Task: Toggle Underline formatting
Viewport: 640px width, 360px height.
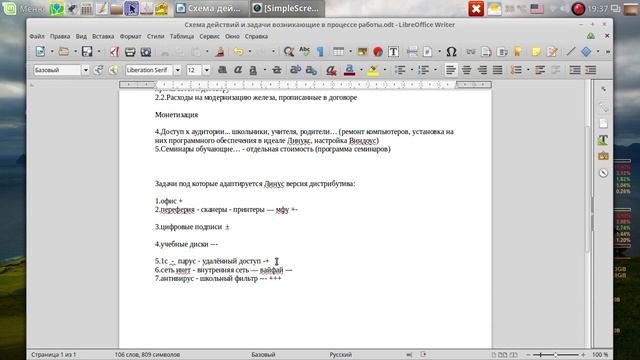Action: pos(253,70)
